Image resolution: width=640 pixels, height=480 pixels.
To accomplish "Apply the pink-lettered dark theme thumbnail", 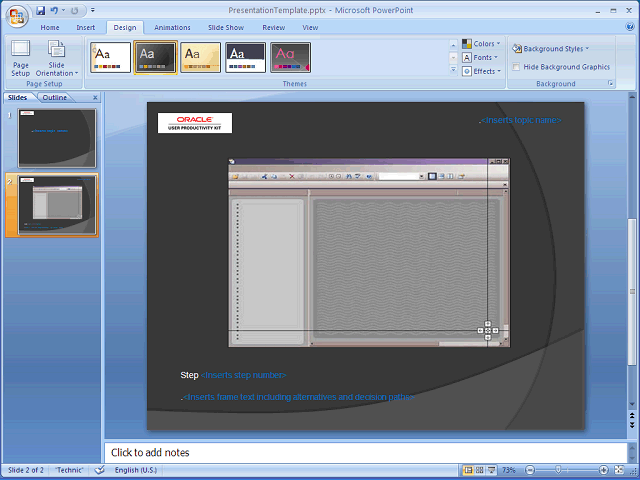I will [x=290, y=57].
